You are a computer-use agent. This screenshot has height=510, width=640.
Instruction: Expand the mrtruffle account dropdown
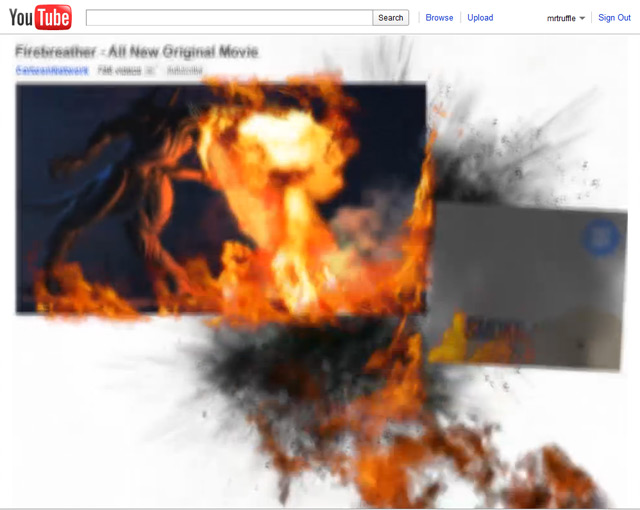pos(566,18)
